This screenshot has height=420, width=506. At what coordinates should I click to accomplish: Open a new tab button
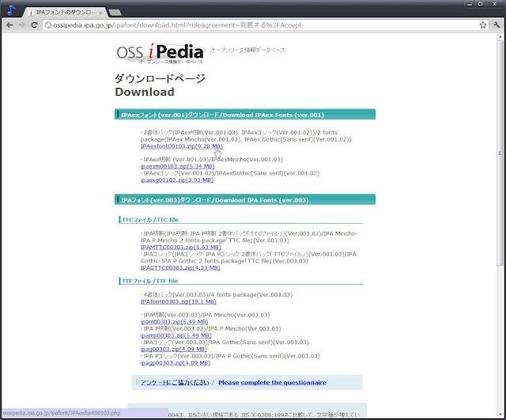click(x=115, y=13)
